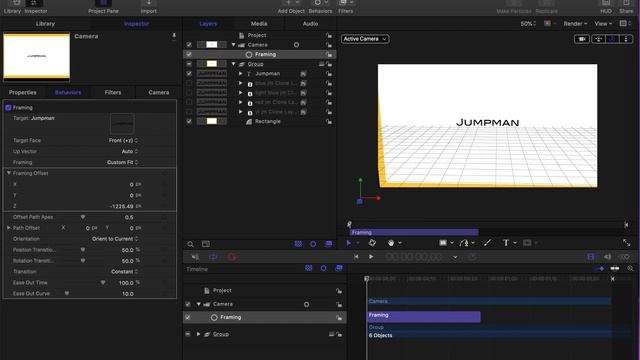Select the purple Framing bar in timeline
Image resolution: width=640 pixels, height=360 pixels.
pyautogui.click(x=424, y=317)
